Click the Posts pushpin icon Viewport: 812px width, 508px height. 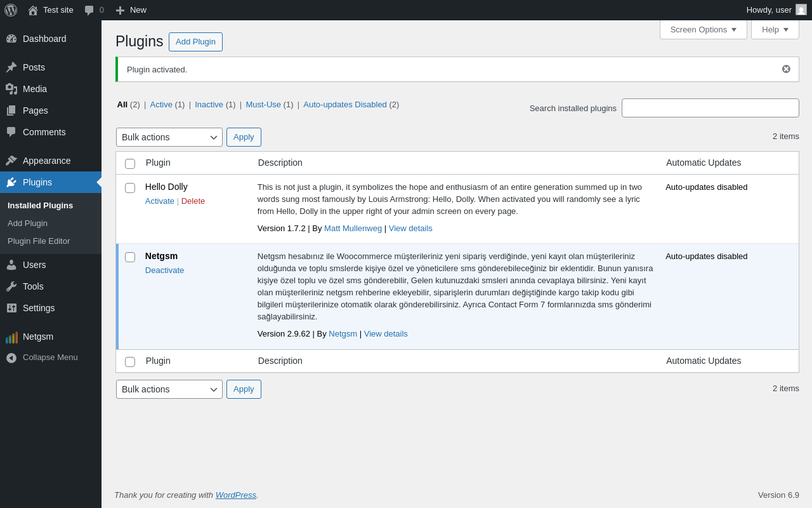[11, 67]
